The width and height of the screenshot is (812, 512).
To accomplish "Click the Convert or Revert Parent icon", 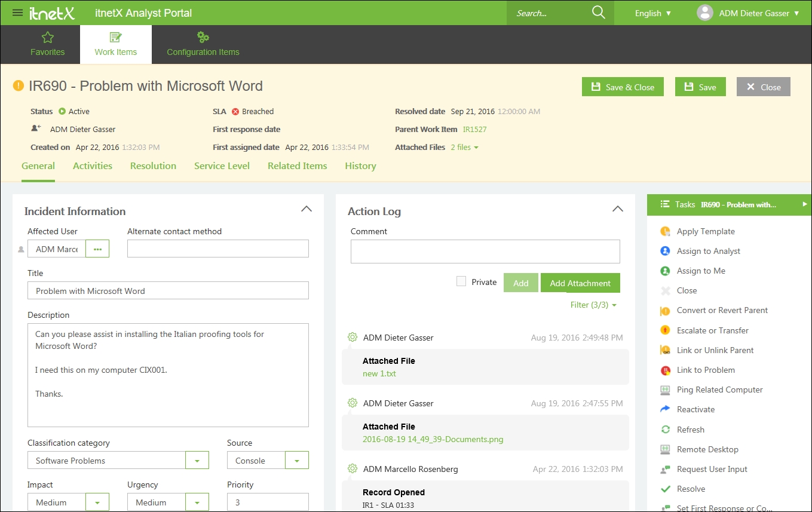I will click(665, 311).
